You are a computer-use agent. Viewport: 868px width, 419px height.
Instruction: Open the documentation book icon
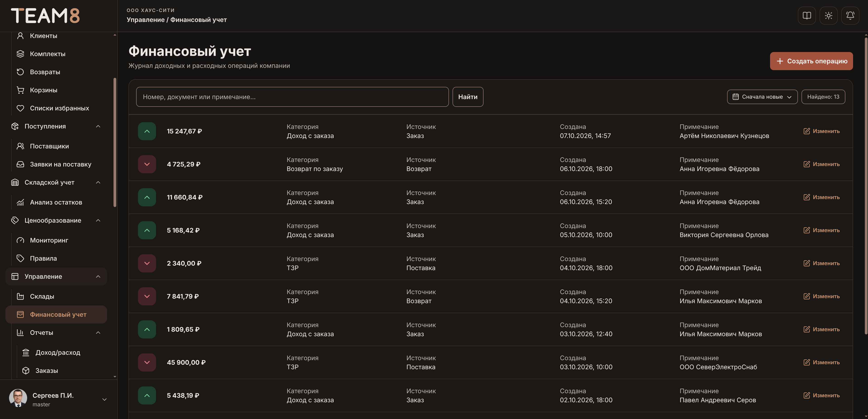[807, 16]
